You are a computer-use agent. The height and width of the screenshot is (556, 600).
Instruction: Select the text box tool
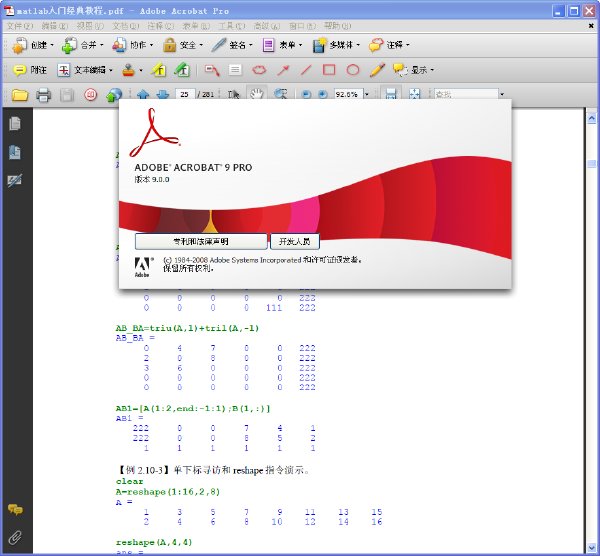click(x=235, y=70)
